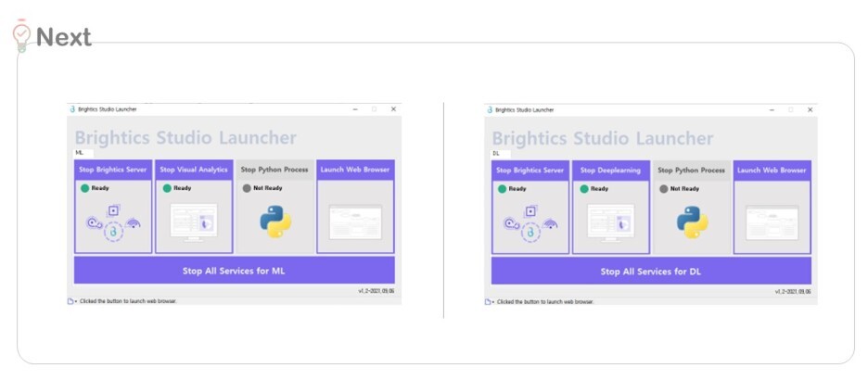Click status message in ML launcher status bar
Viewport: 868px width, 380px height.
click(x=128, y=301)
